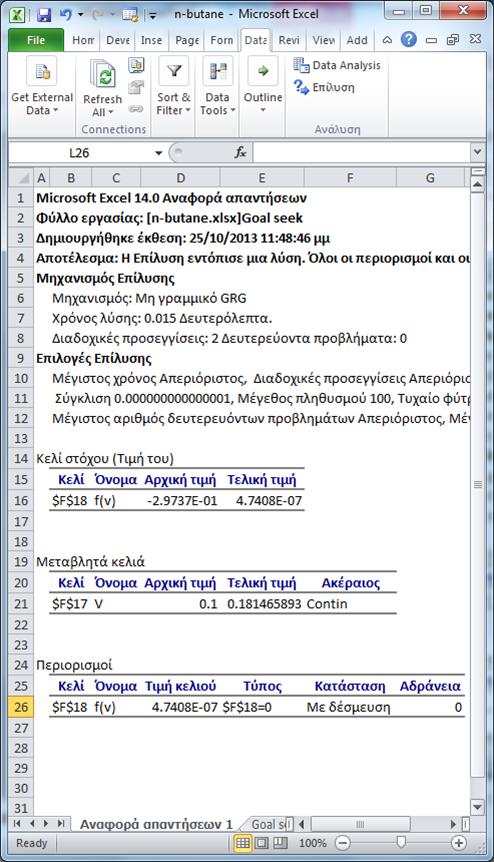Click the vertical scrollbar down arrow

point(478,808)
